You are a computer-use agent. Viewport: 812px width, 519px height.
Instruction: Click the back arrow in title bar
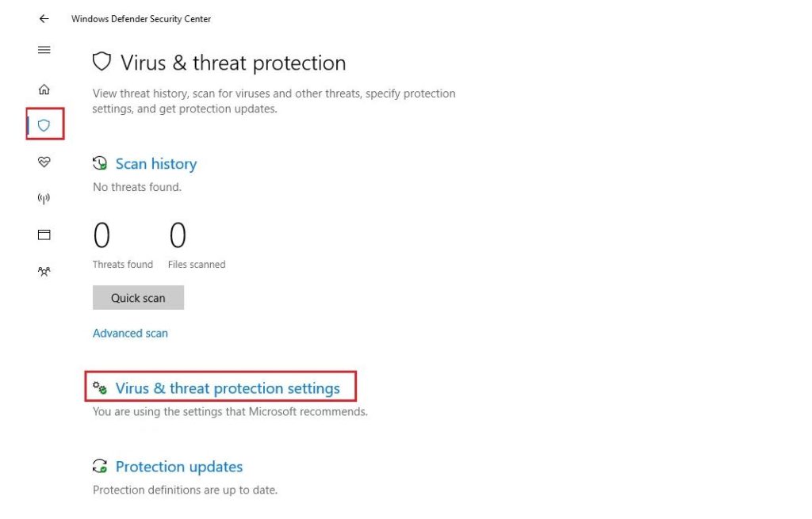[44, 19]
